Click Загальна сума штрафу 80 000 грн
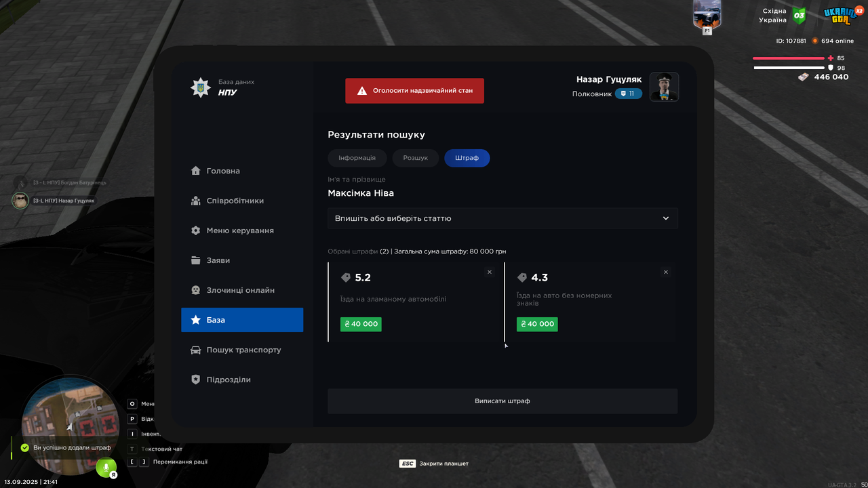This screenshot has height=488, width=868. click(450, 251)
